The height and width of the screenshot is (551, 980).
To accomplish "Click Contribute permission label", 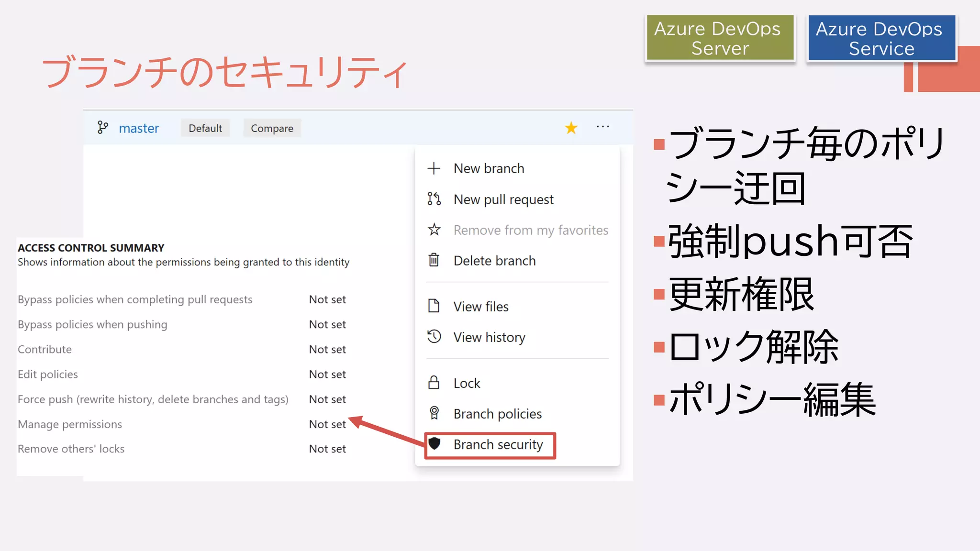I will pos(45,349).
